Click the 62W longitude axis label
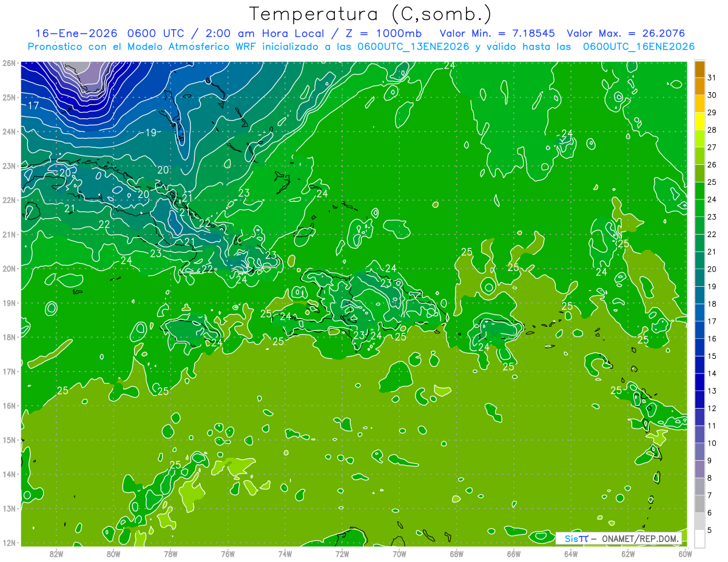Viewport: 728px width, 562px height. (x=628, y=554)
